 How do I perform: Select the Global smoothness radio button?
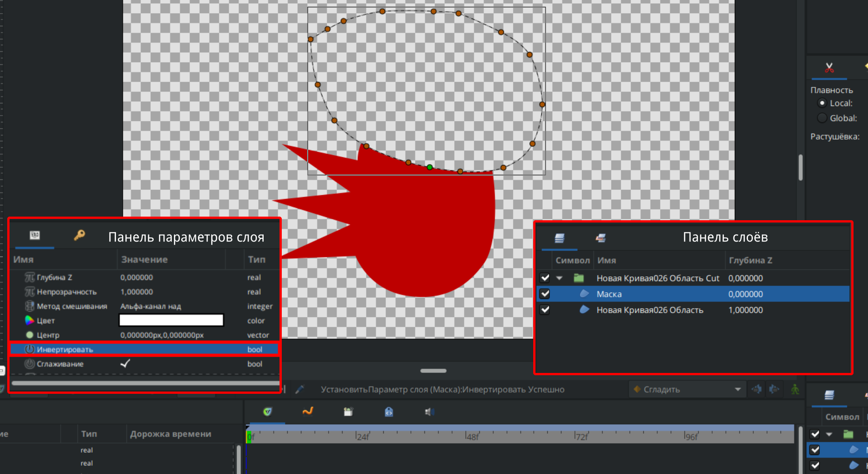click(x=822, y=118)
